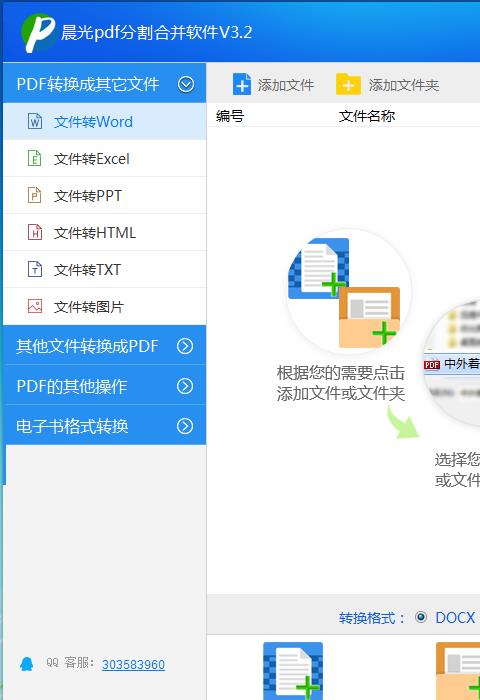Select 文件转图片 menu item
Viewport: 480px width, 700px height.
(x=104, y=307)
